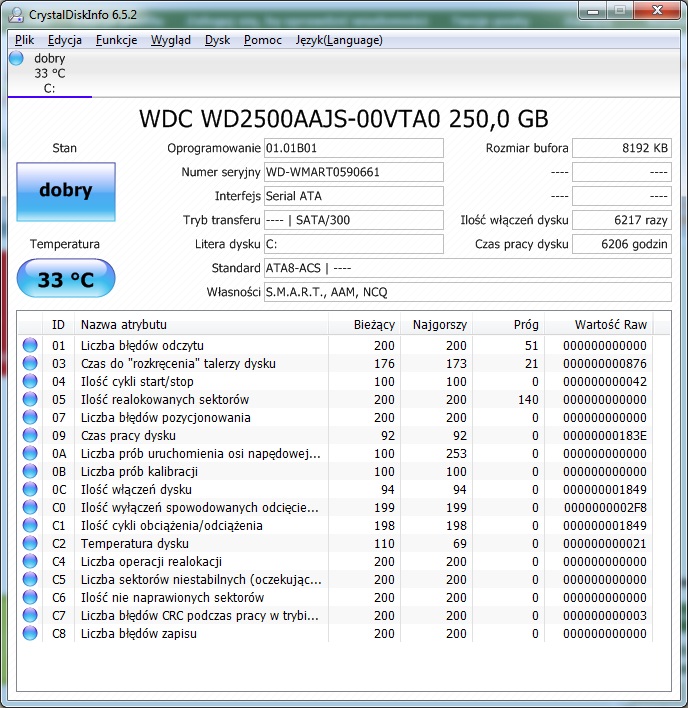690x708 pixels.
Task: Click raw value 000000000003 for CRC errors
Action: [x=605, y=615]
